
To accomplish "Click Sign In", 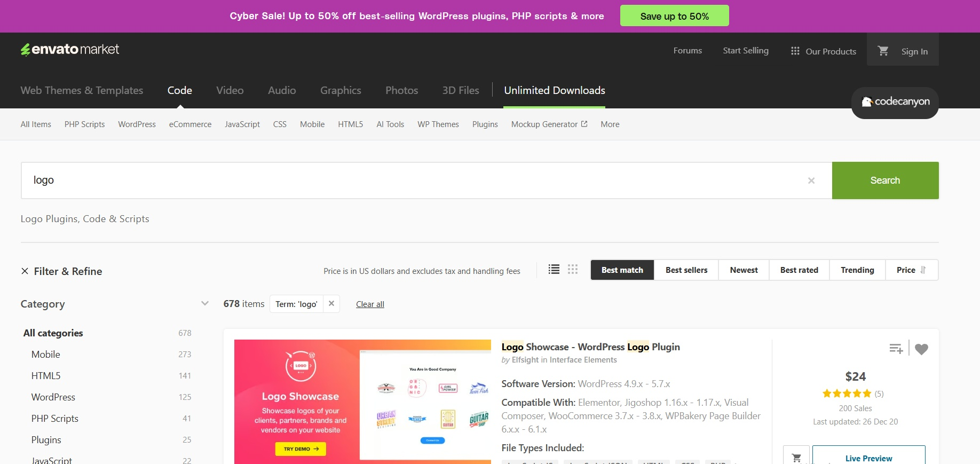I will point(914,51).
